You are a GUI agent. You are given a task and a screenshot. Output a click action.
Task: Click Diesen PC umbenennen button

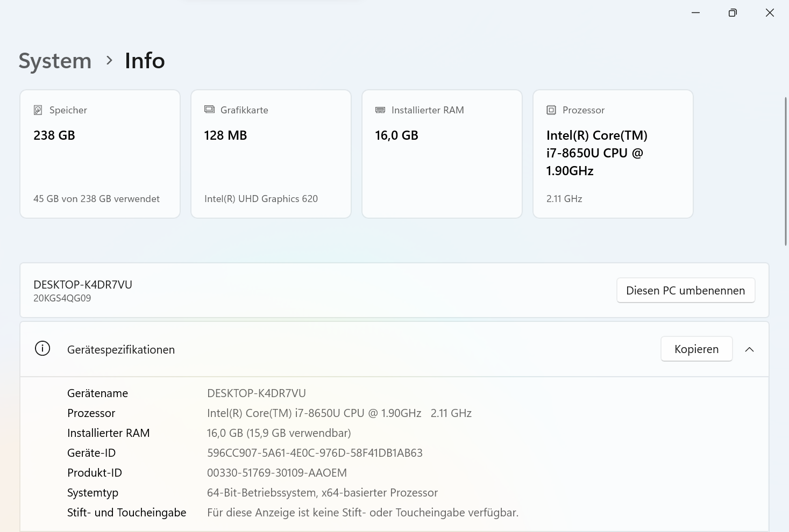pos(686,290)
